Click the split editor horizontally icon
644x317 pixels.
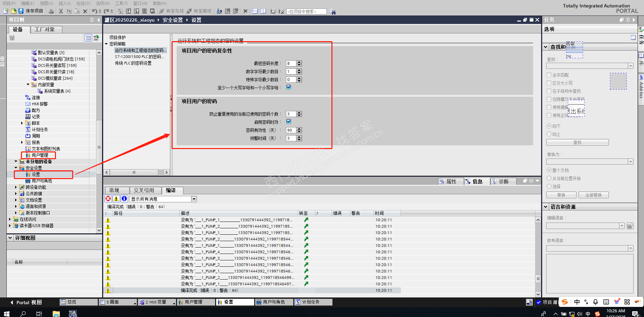[255, 11]
